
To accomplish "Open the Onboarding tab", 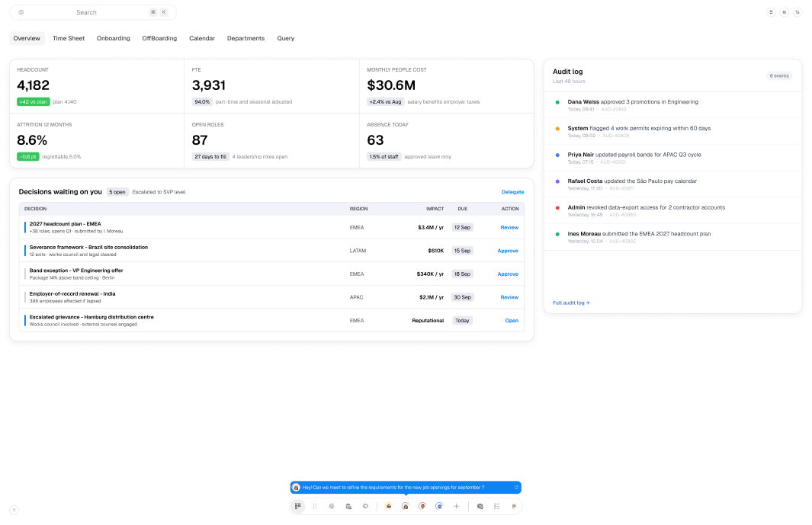I will tap(114, 38).
